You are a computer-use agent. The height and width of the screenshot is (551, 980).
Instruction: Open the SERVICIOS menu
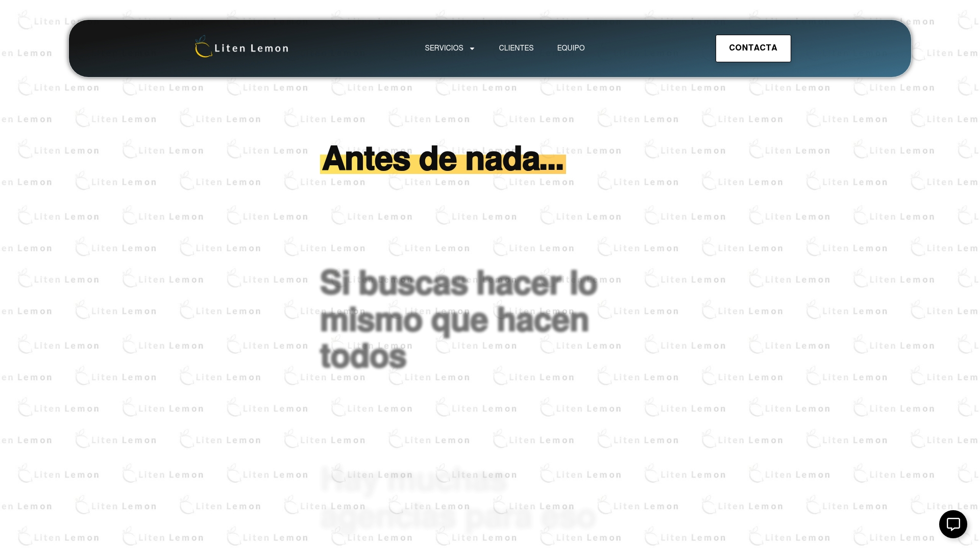tap(445, 48)
